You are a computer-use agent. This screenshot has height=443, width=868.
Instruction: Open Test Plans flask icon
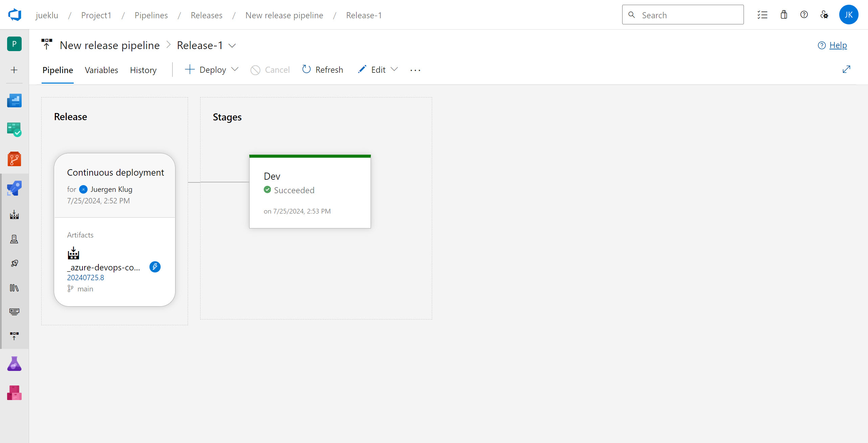14,364
